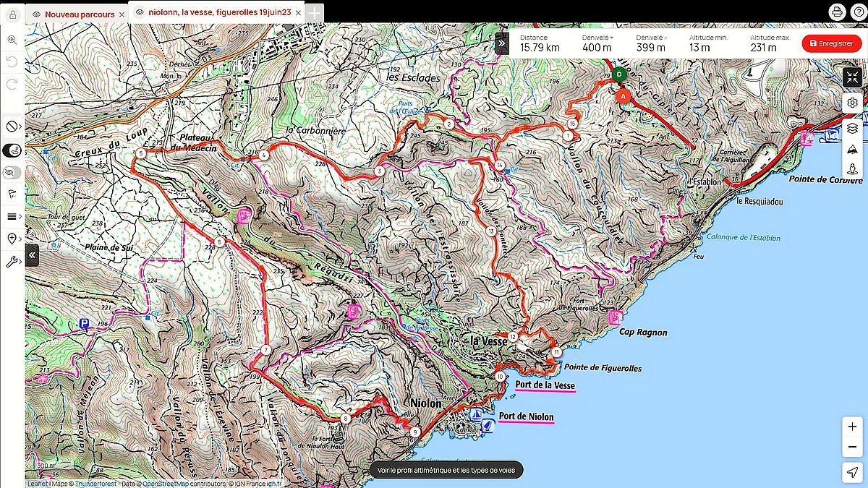868x488 pixels.
Task: Click the Pointe de Figuerolles label
Action: 603,368
